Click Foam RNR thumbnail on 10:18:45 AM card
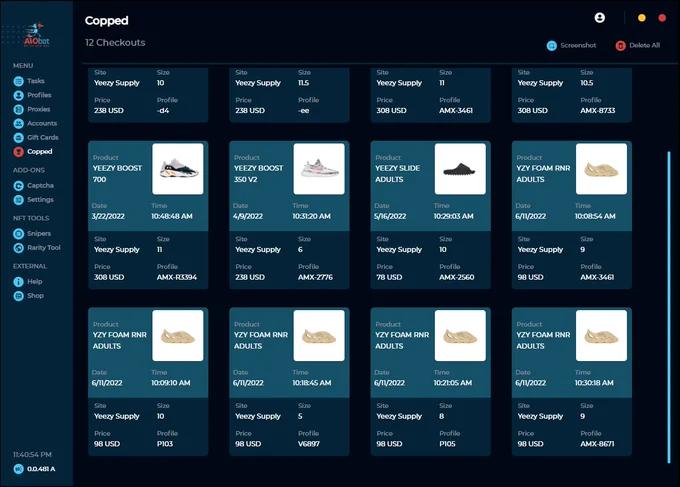This screenshot has height=487, width=680. pyautogui.click(x=319, y=335)
